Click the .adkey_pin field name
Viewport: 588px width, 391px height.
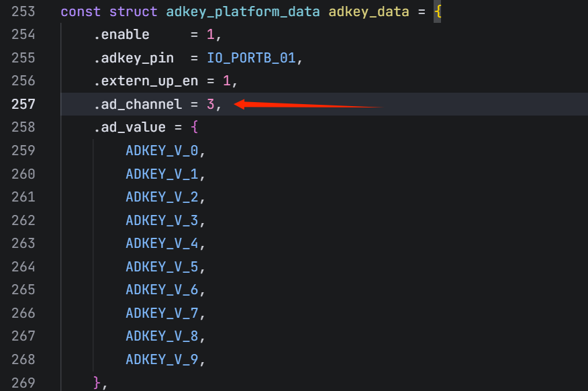[x=134, y=58]
